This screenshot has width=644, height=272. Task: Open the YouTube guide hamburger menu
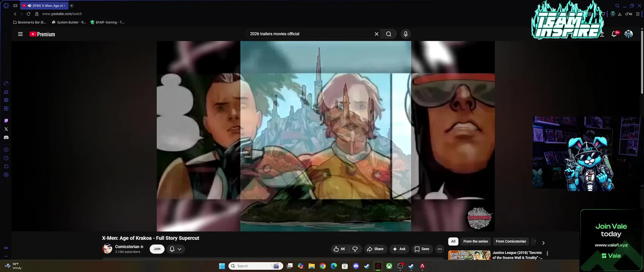20,34
